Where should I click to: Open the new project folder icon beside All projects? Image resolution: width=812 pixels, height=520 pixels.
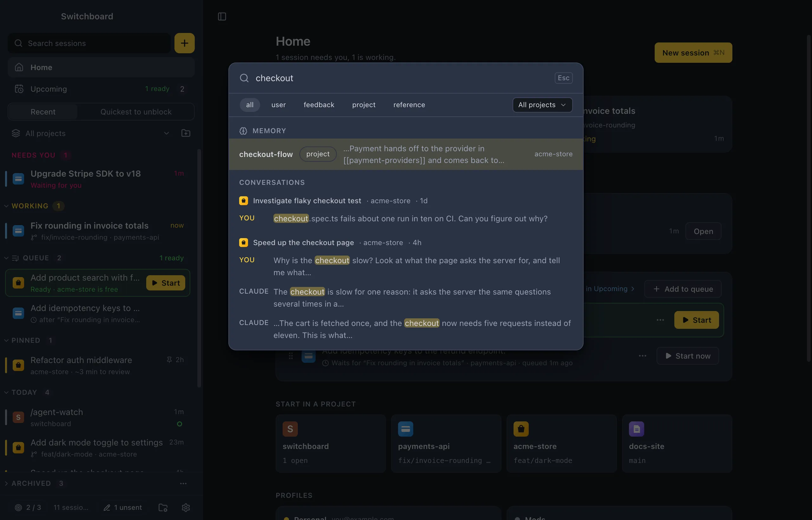coord(186,133)
